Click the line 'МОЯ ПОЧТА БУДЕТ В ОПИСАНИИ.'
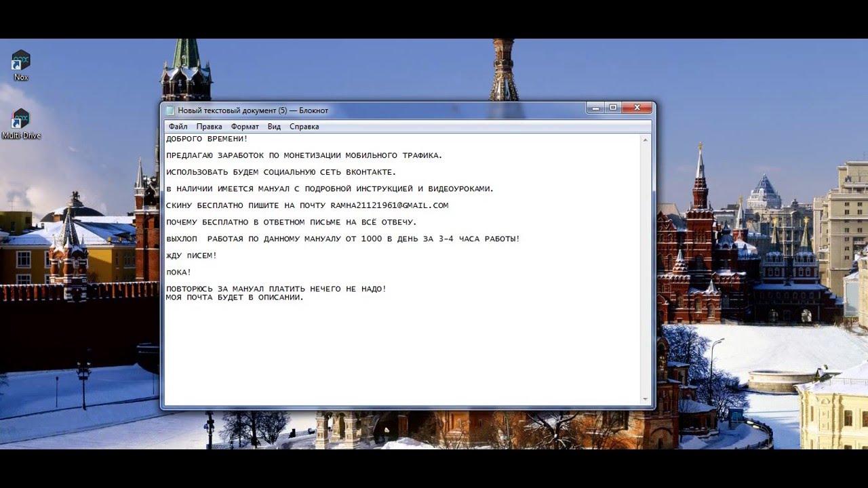Viewport: 868px width, 488px height. [x=235, y=298]
